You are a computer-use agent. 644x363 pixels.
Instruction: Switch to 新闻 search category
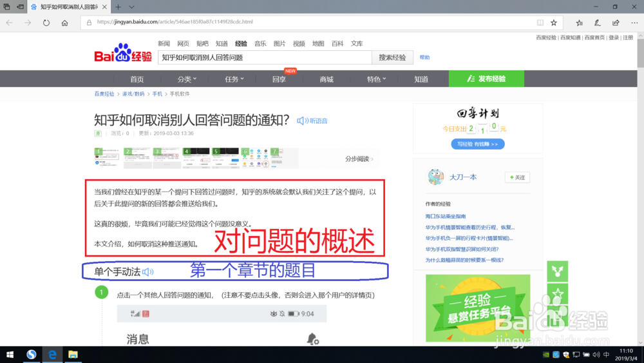click(x=164, y=44)
